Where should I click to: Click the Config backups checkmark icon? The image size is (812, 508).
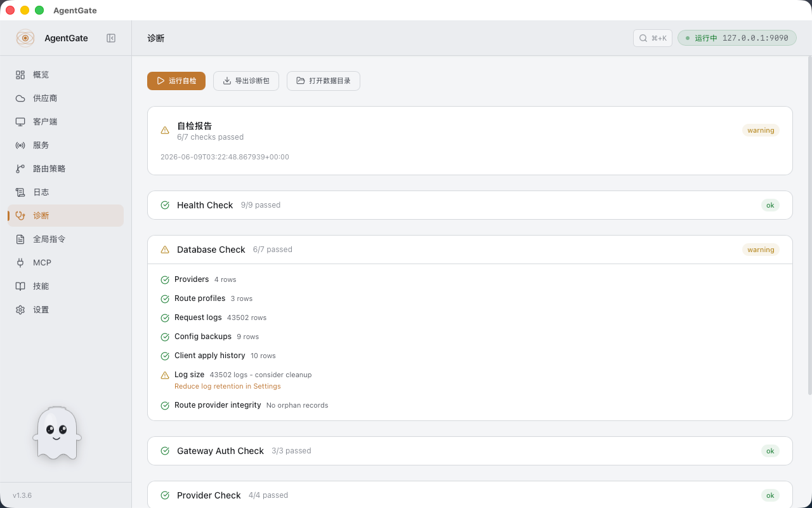(x=165, y=337)
